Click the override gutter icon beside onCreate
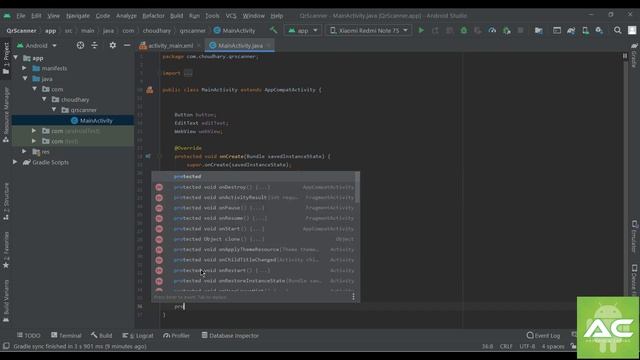 tap(148, 156)
